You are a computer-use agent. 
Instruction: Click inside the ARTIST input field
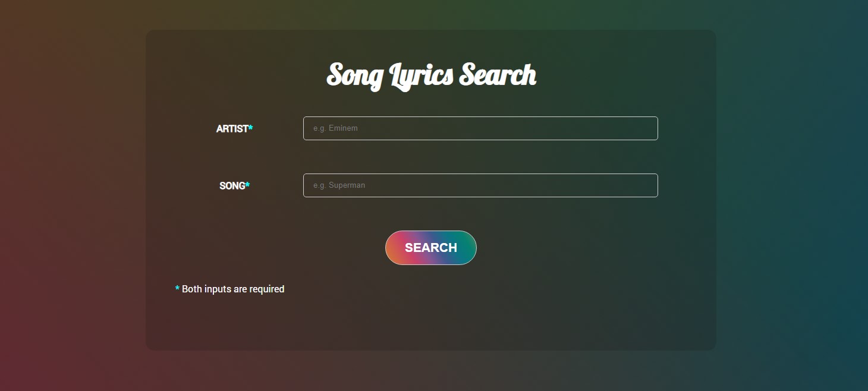480,128
